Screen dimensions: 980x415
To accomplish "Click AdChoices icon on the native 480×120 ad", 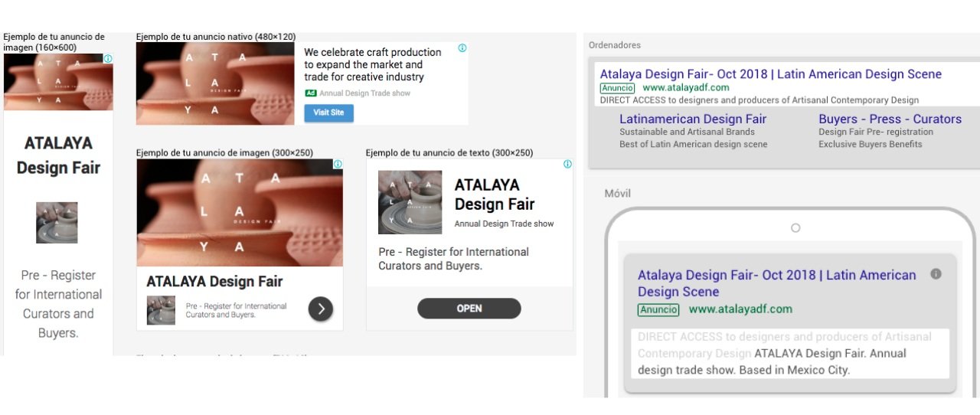I will 462,48.
